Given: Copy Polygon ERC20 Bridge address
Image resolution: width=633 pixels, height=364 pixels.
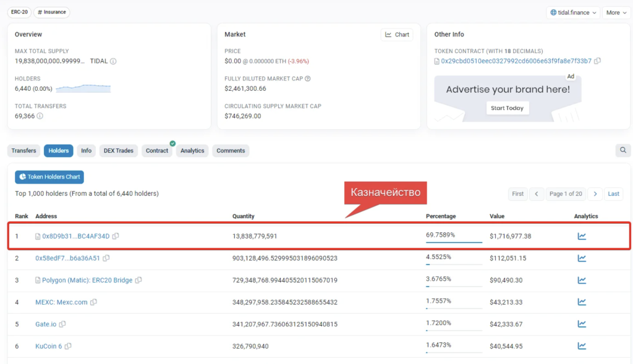Looking at the screenshot, I should (x=138, y=280).
